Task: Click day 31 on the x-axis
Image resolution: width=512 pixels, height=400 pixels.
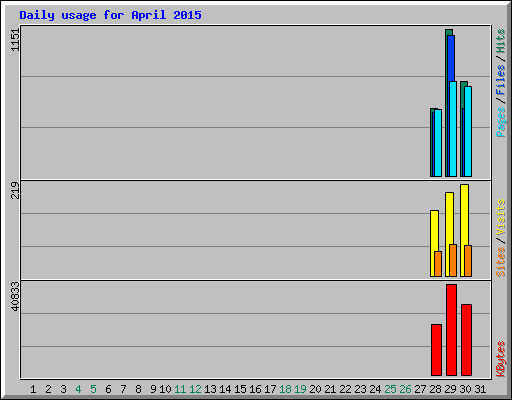Action: 480,389
